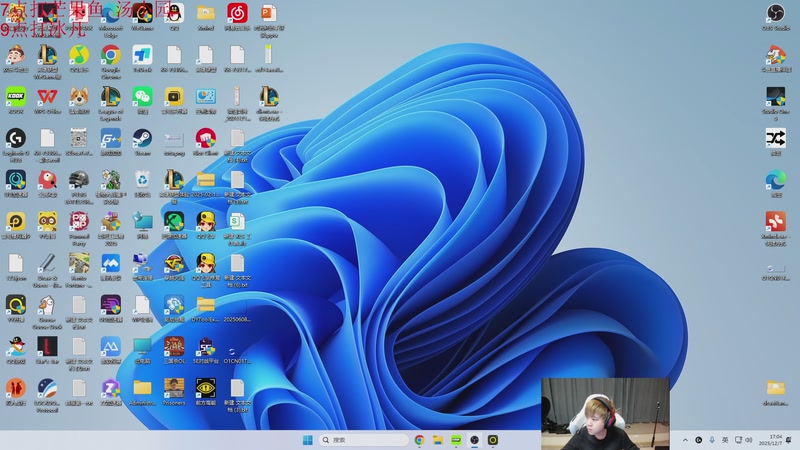Launch QQ Music green note icon
This screenshot has width=800, height=450.
coord(79,55)
